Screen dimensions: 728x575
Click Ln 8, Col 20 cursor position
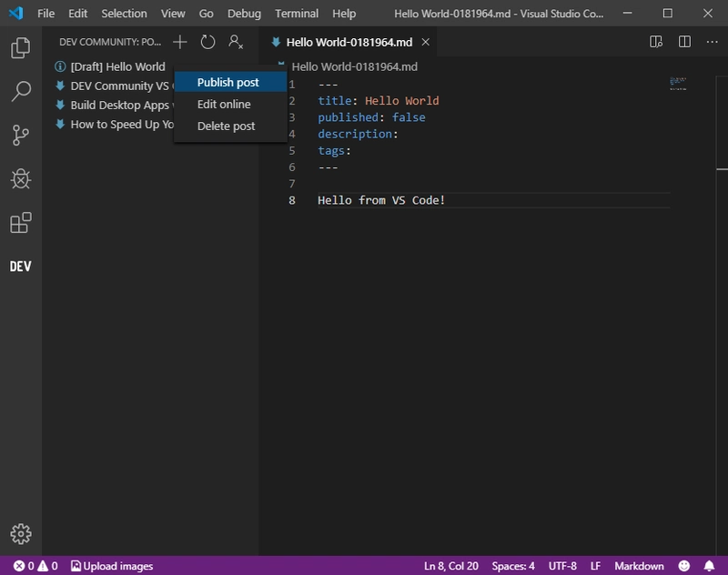pyautogui.click(x=450, y=566)
